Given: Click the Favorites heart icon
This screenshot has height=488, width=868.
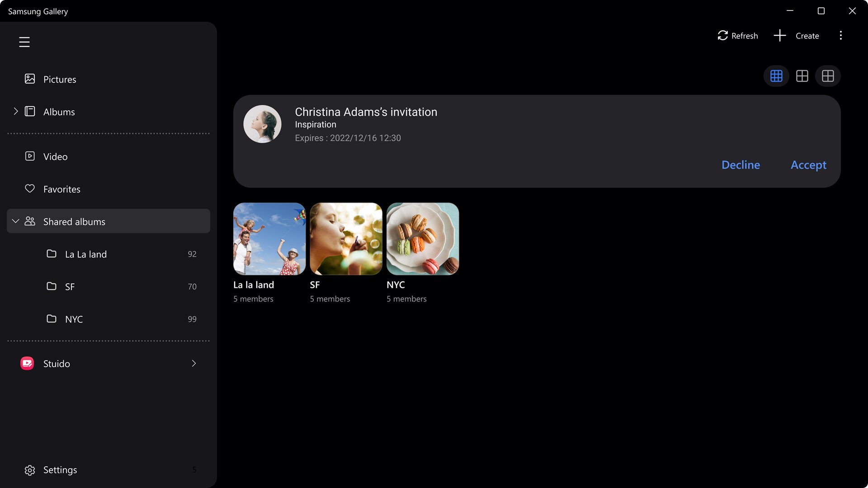Looking at the screenshot, I should pos(30,188).
